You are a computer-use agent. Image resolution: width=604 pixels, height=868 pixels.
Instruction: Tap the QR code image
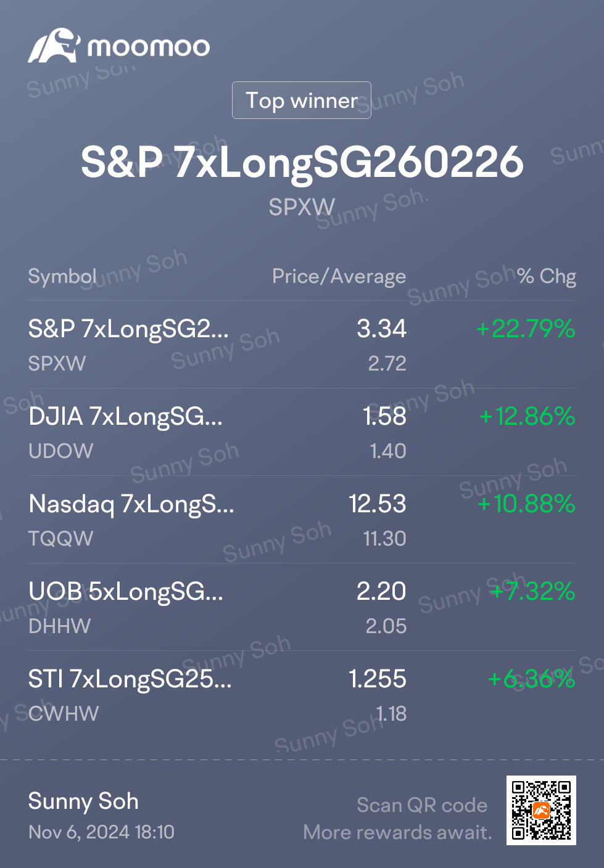(x=541, y=810)
